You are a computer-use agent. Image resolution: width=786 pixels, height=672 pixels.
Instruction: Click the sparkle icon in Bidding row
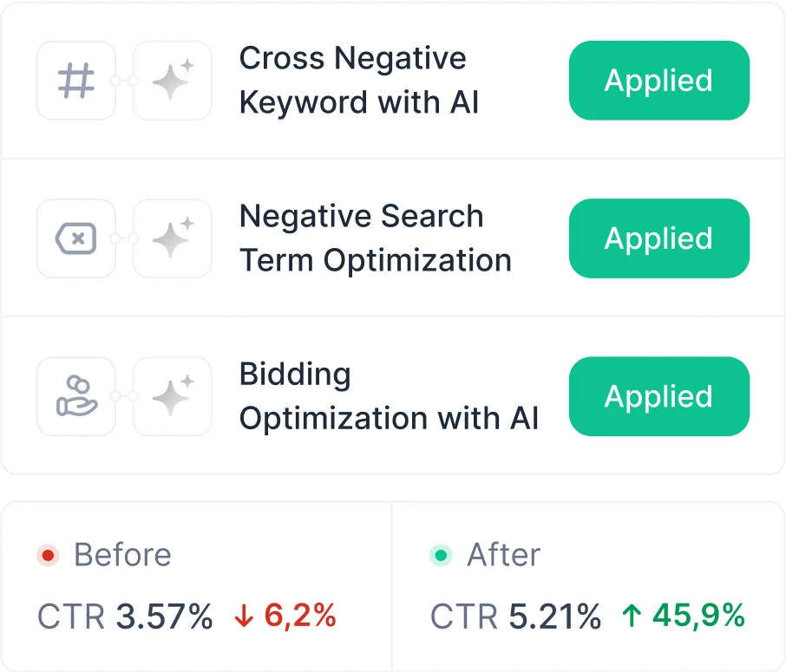(x=173, y=396)
